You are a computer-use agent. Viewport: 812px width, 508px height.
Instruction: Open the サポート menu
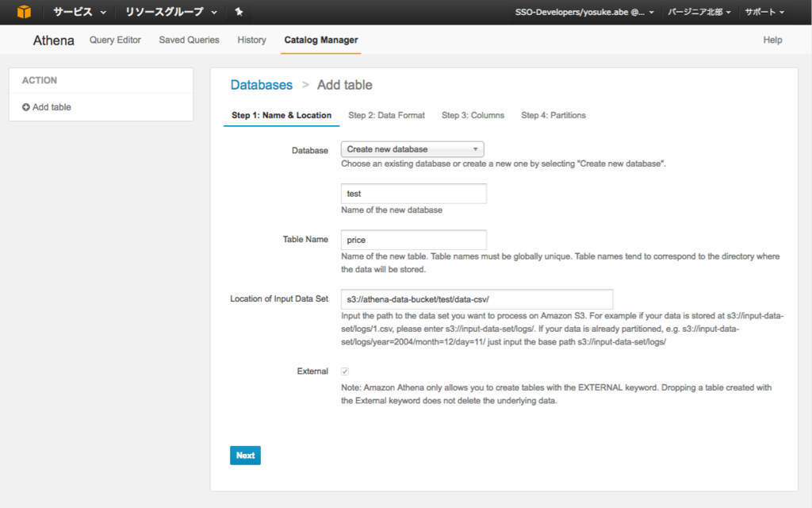coord(764,12)
